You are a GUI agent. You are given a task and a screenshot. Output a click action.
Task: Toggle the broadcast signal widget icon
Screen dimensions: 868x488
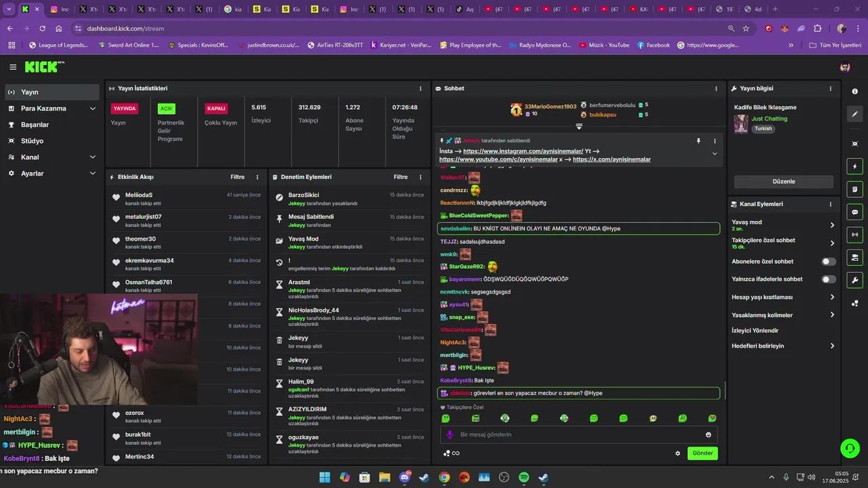point(854,235)
